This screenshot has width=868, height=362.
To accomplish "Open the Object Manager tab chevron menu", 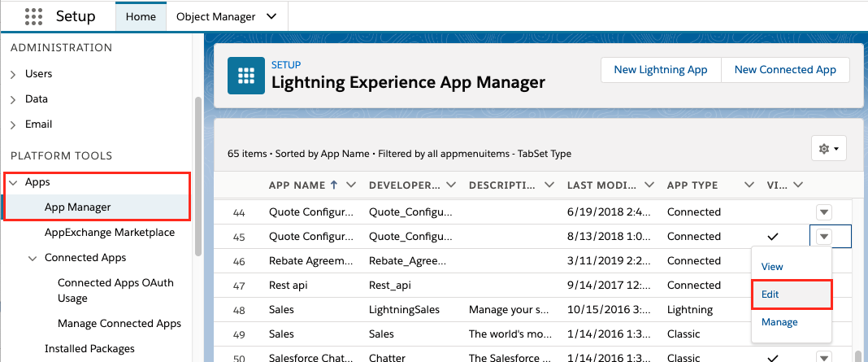I will click(x=271, y=16).
